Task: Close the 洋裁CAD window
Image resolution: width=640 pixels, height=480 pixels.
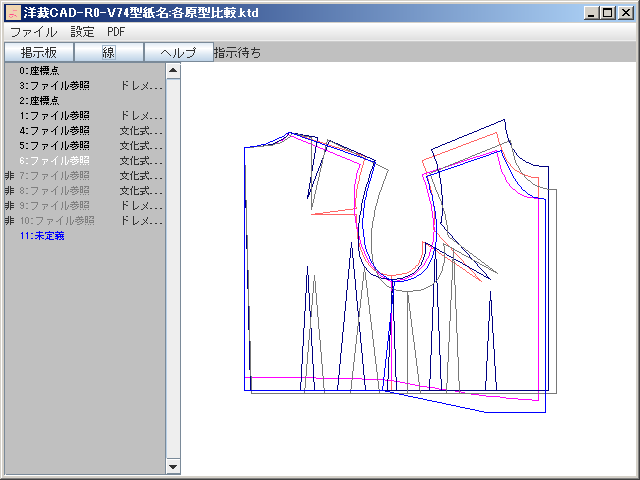Action: pyautogui.click(x=625, y=13)
